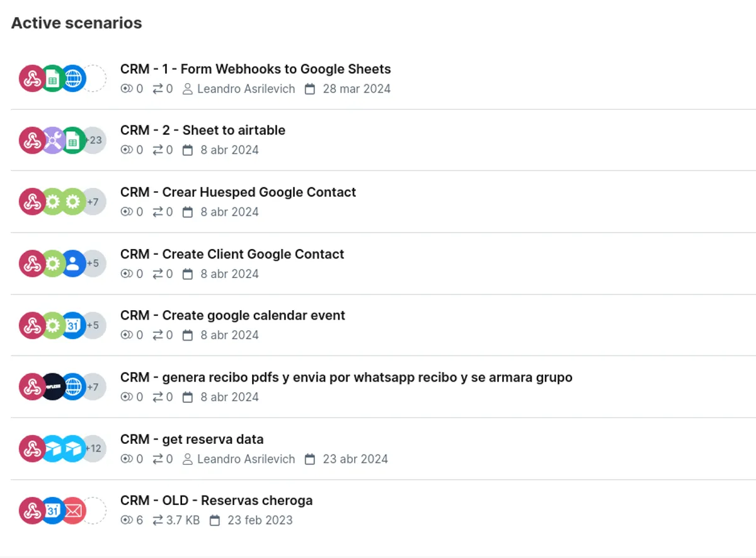Expand the +12 badge on get reserva data
The width and height of the screenshot is (756, 558).
[94, 448]
